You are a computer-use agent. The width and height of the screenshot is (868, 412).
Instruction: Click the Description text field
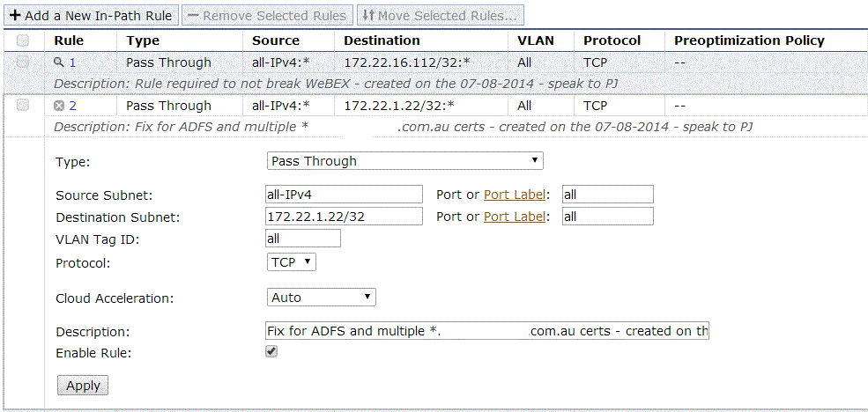click(486, 331)
